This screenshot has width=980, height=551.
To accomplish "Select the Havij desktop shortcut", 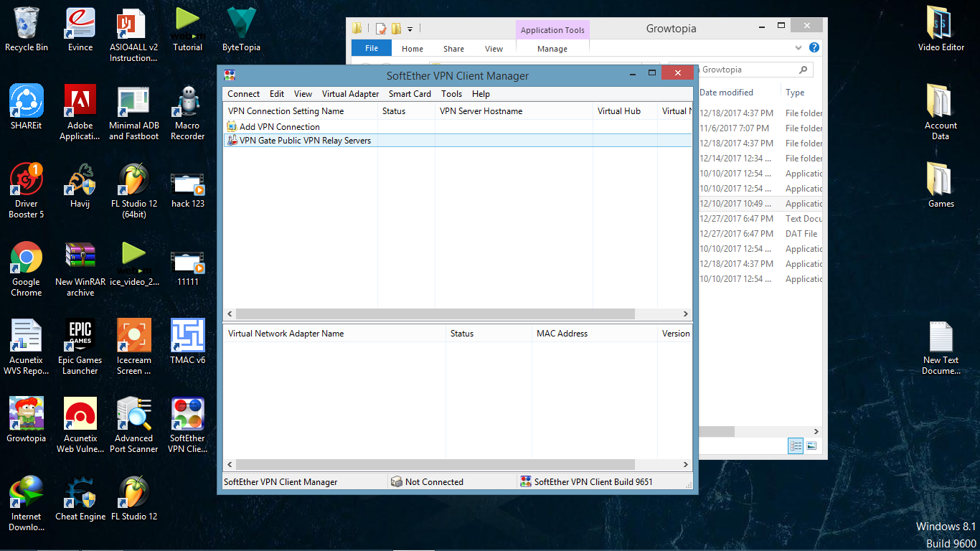I will [80, 186].
